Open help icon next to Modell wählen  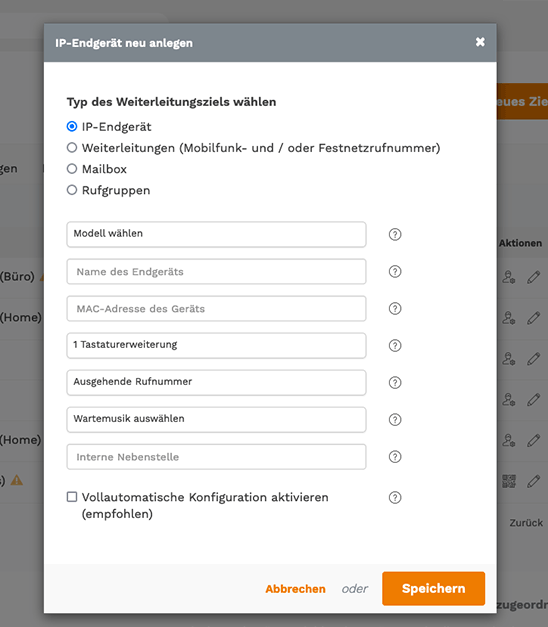coord(395,234)
